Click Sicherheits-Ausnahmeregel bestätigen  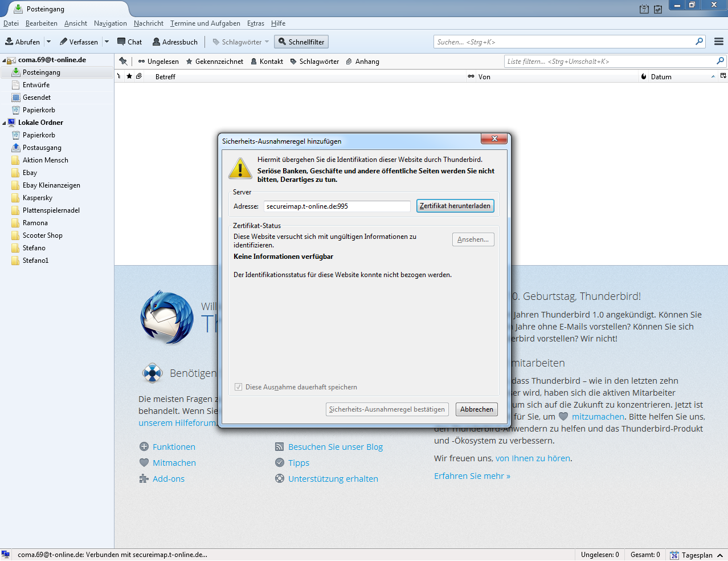pyautogui.click(x=387, y=409)
